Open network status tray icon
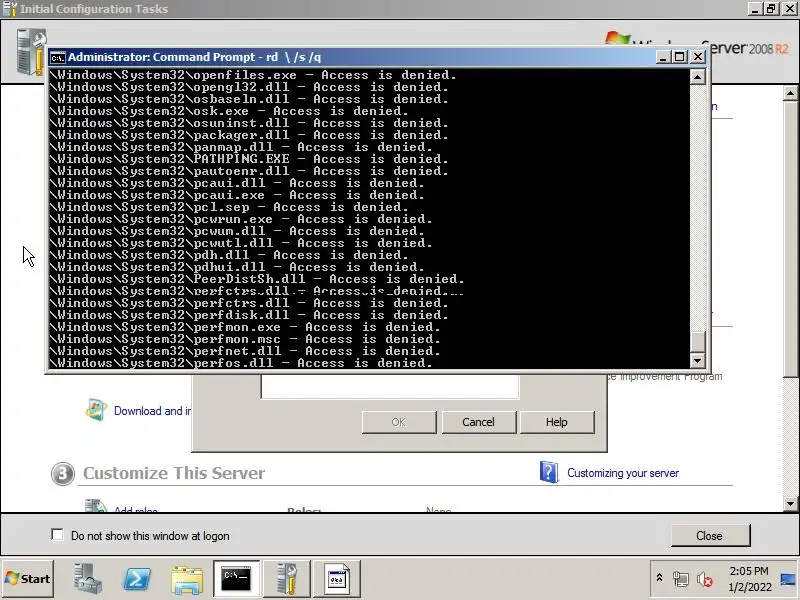The height and width of the screenshot is (600, 800). (x=681, y=579)
